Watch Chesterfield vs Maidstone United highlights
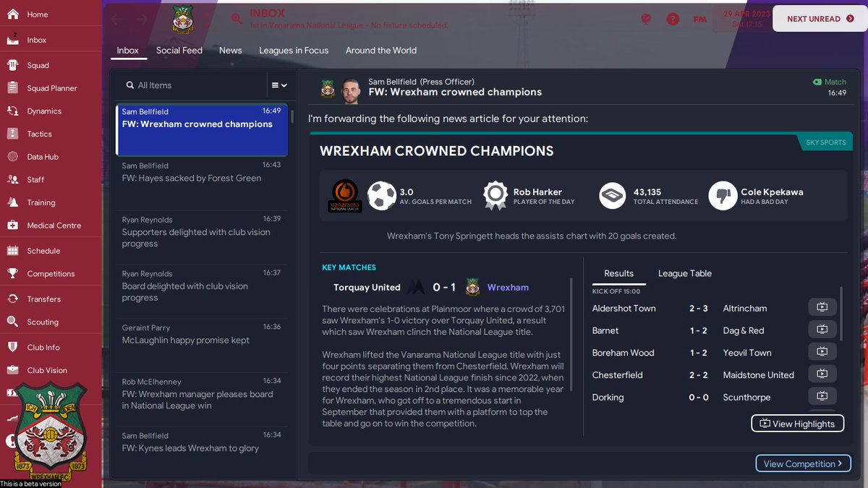Image resolution: width=868 pixels, height=488 pixels. (822, 374)
